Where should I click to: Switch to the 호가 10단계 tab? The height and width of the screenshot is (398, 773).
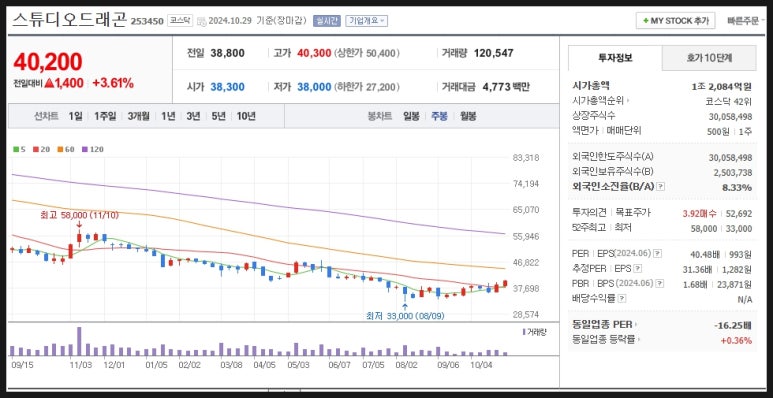709,58
